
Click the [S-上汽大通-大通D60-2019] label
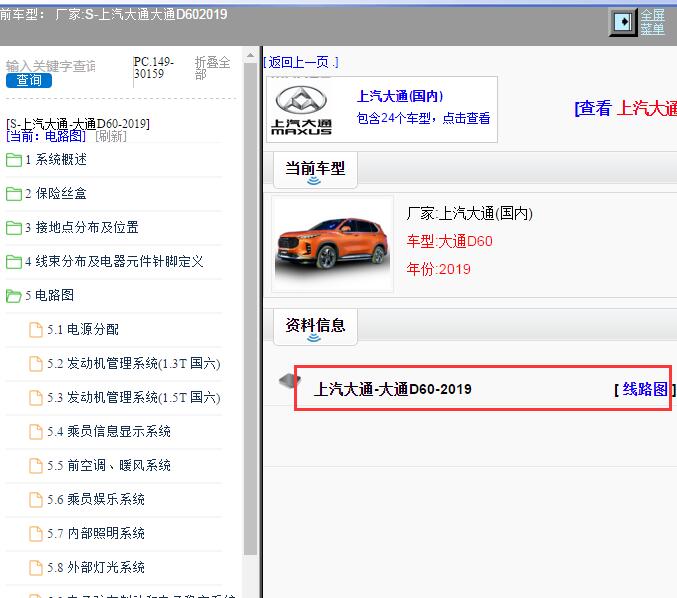pos(78,124)
